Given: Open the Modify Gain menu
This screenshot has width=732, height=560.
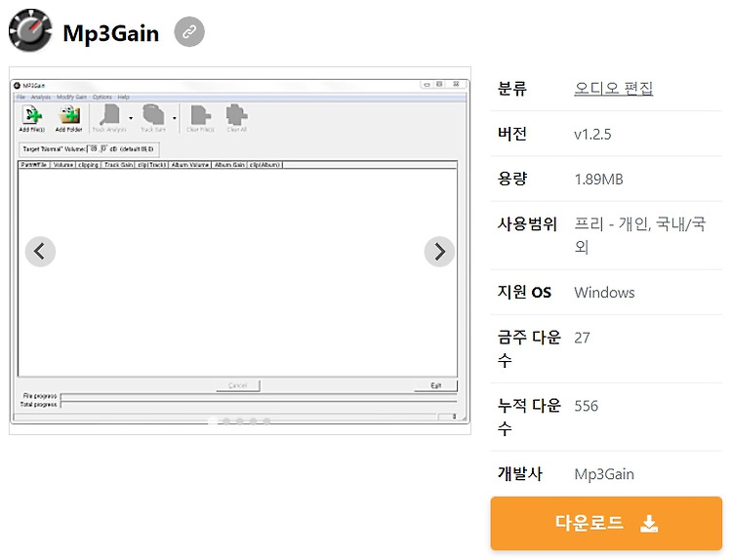Looking at the screenshot, I should [72, 97].
